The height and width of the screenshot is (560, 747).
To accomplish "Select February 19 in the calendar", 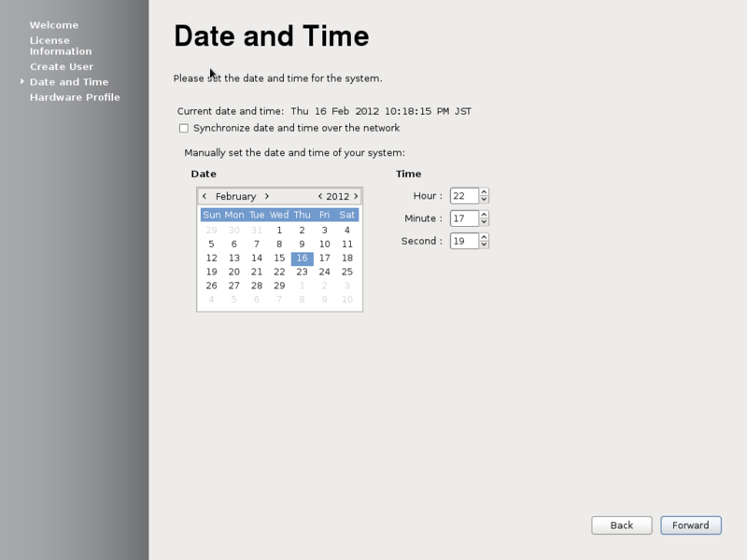I will point(212,272).
